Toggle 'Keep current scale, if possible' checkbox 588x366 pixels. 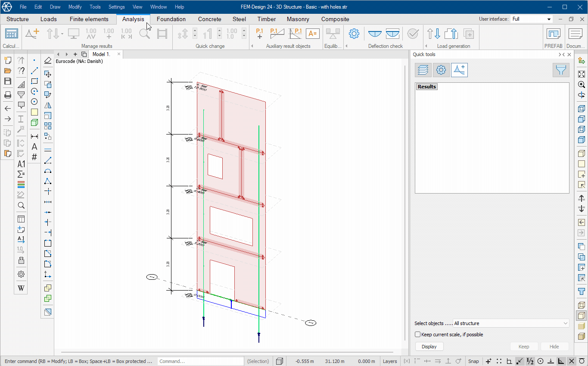417,335
